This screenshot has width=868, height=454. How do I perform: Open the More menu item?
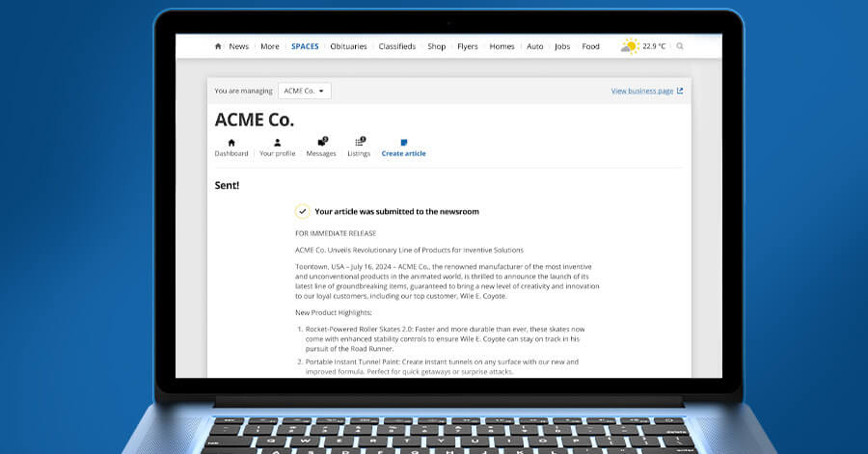(270, 46)
